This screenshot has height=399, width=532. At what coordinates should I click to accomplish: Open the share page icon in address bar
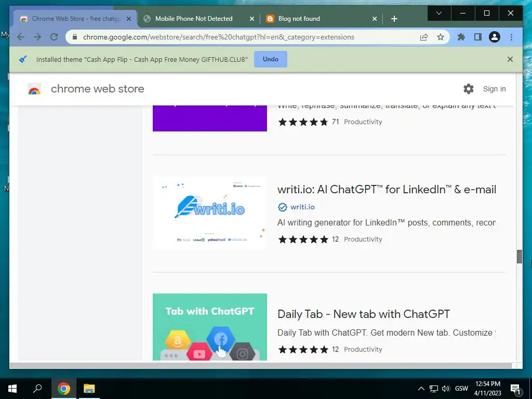tap(424, 37)
